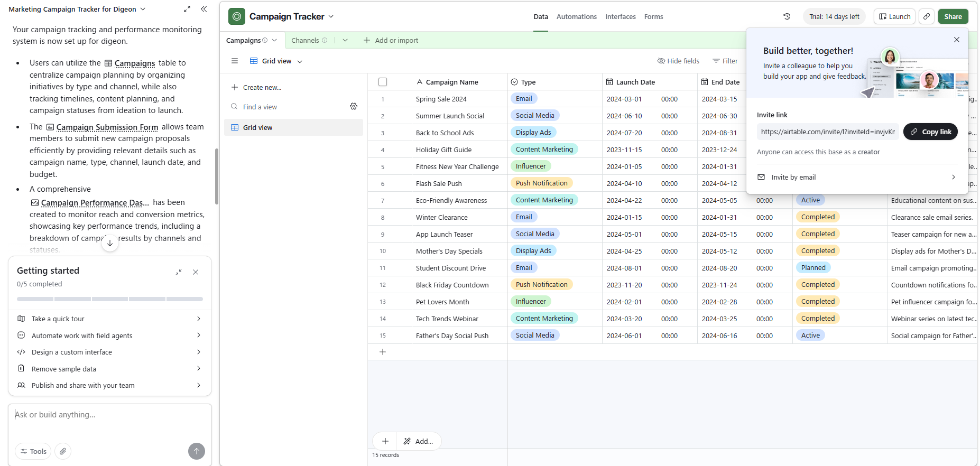Open the base history clock icon
Image resolution: width=980 pixels, height=466 pixels.
pyautogui.click(x=787, y=16)
